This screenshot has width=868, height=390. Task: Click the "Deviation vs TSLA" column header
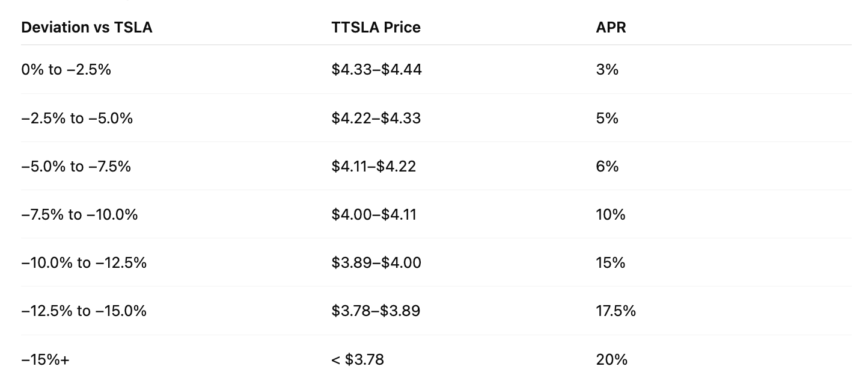pyautogui.click(x=87, y=27)
